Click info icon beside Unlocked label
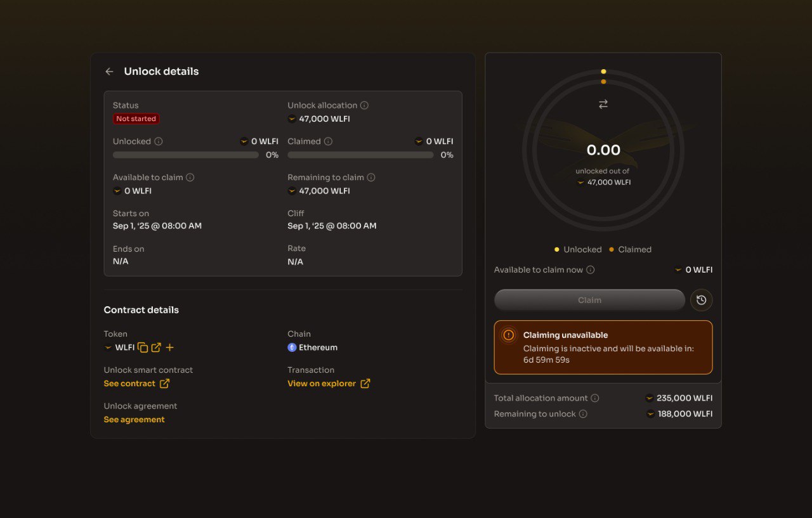 click(x=159, y=141)
